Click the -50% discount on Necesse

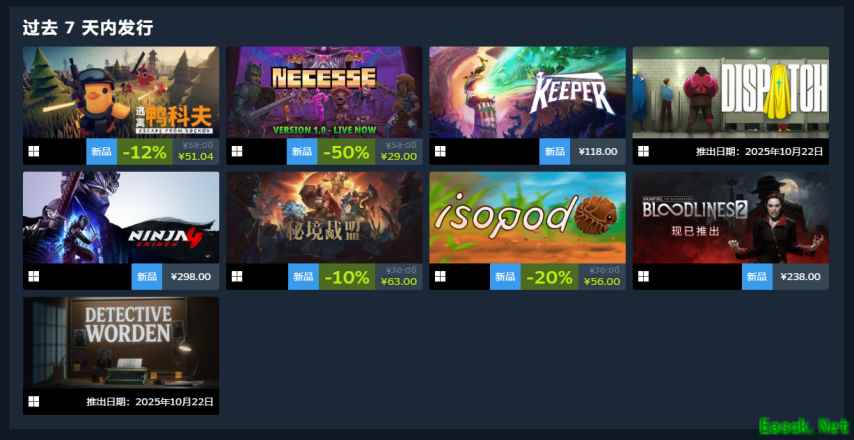346,152
